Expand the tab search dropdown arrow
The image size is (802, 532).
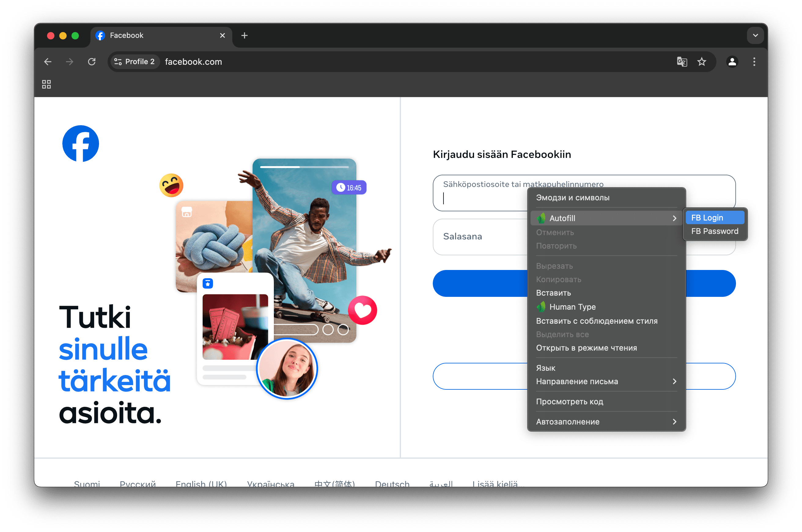[755, 35]
